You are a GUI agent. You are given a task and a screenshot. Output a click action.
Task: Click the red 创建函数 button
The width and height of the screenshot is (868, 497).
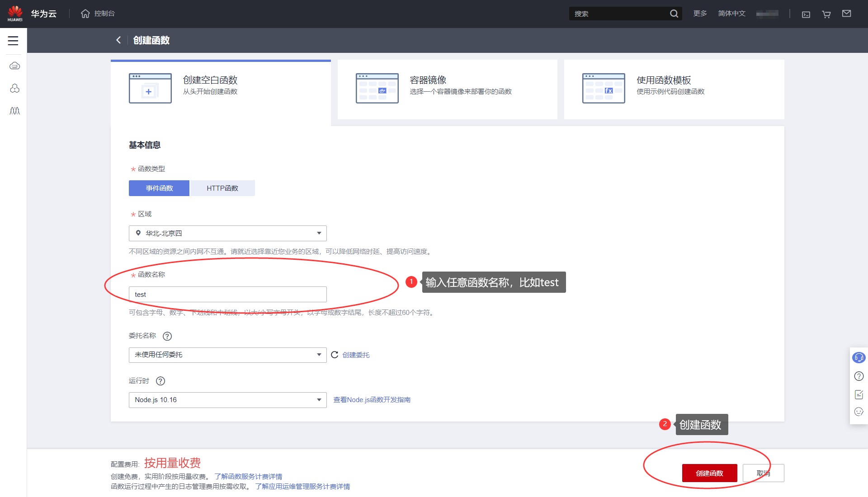point(709,473)
